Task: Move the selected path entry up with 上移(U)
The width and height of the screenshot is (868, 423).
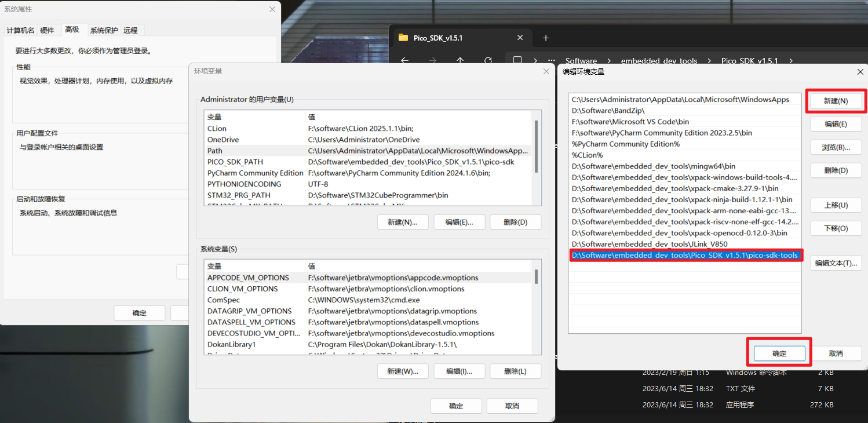Action: pyautogui.click(x=836, y=205)
